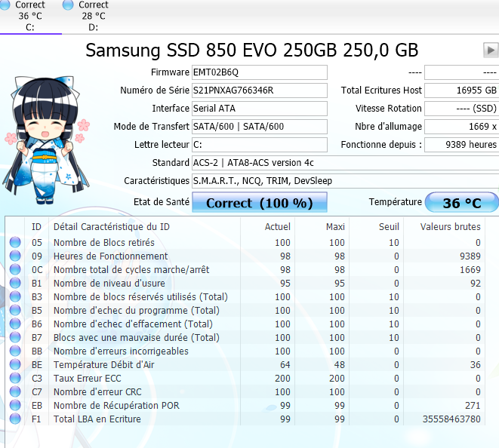
Task: Click the status icon for attribute 0C
Action: tap(15, 269)
